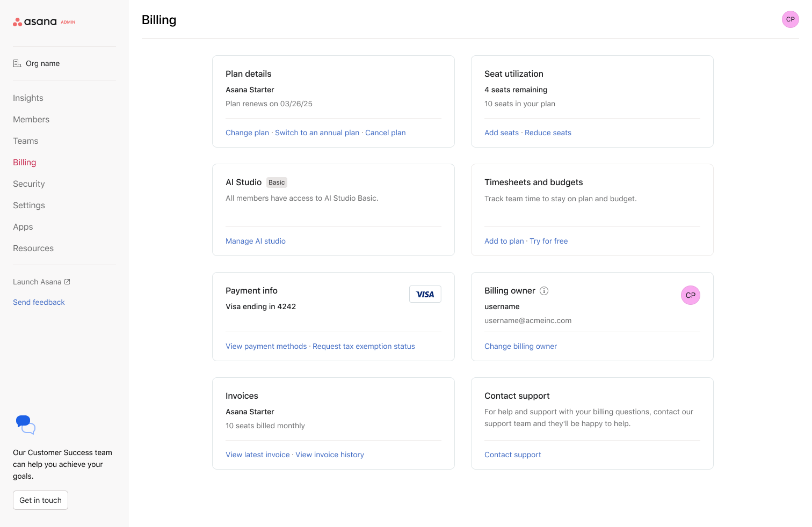812x527 pixels.
Task: Click Add seats
Action: [x=502, y=133]
